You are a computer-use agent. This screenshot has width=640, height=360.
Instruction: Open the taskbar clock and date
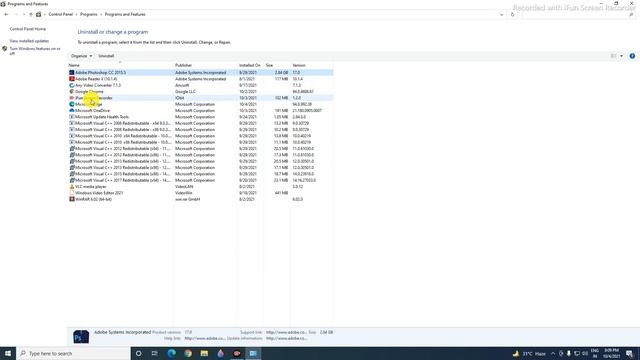coord(611,353)
